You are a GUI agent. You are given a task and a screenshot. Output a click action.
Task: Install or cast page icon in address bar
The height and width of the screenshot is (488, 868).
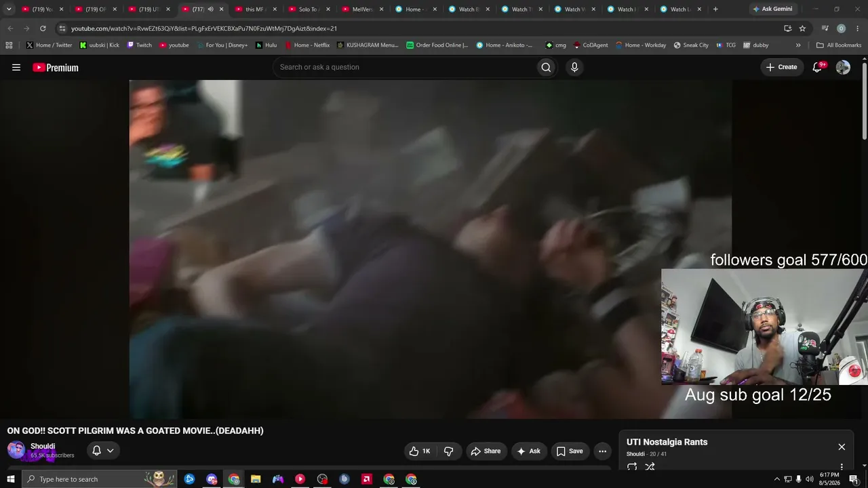click(787, 28)
